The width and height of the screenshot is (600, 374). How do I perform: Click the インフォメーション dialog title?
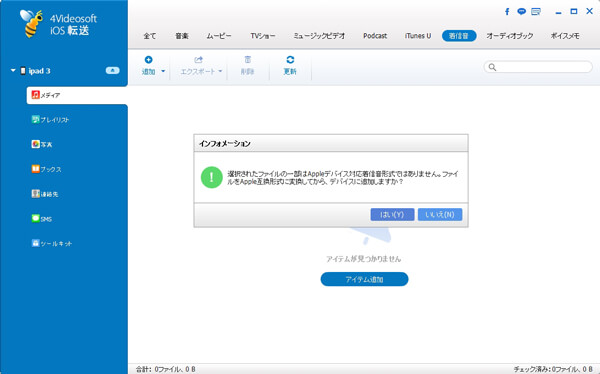pos(225,144)
